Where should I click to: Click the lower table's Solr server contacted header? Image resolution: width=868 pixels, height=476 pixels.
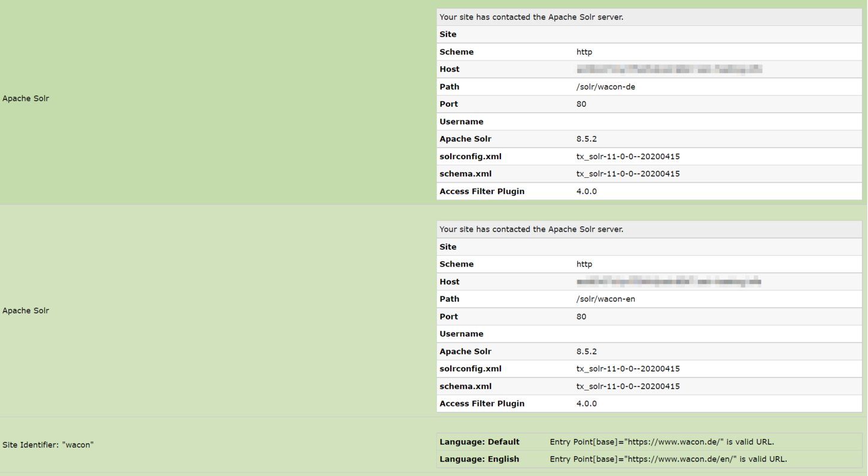click(531, 229)
